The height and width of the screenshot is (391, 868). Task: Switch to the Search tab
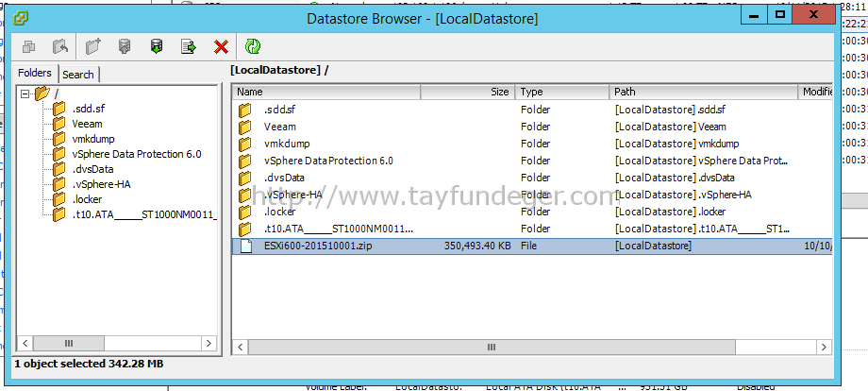coord(78,75)
